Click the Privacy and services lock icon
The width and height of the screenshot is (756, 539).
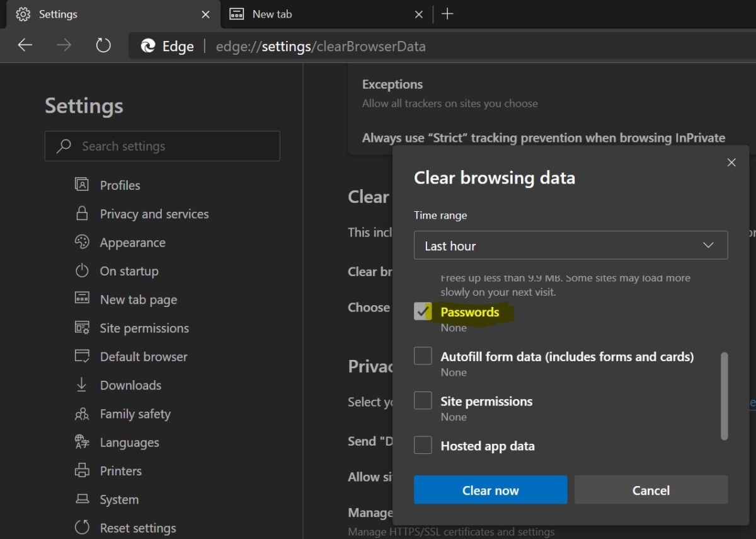[82, 214]
